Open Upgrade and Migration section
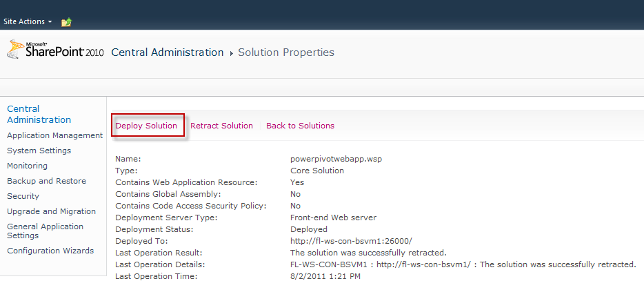Viewport: 644px width, 290px height. tap(51, 211)
